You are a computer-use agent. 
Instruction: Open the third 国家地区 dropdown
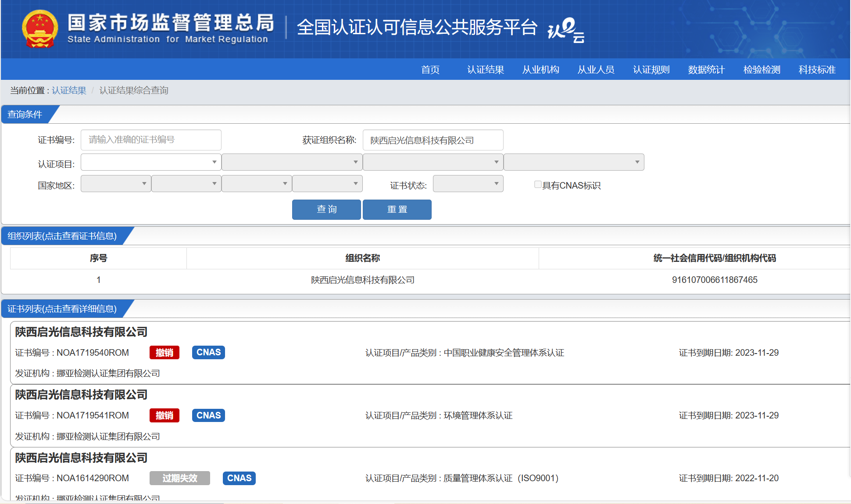tap(257, 184)
